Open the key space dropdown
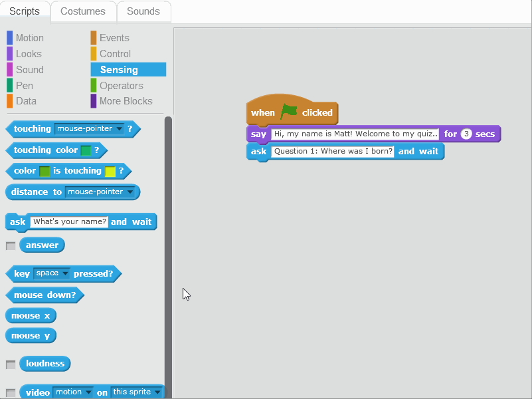The image size is (532, 399). pyautogui.click(x=52, y=273)
